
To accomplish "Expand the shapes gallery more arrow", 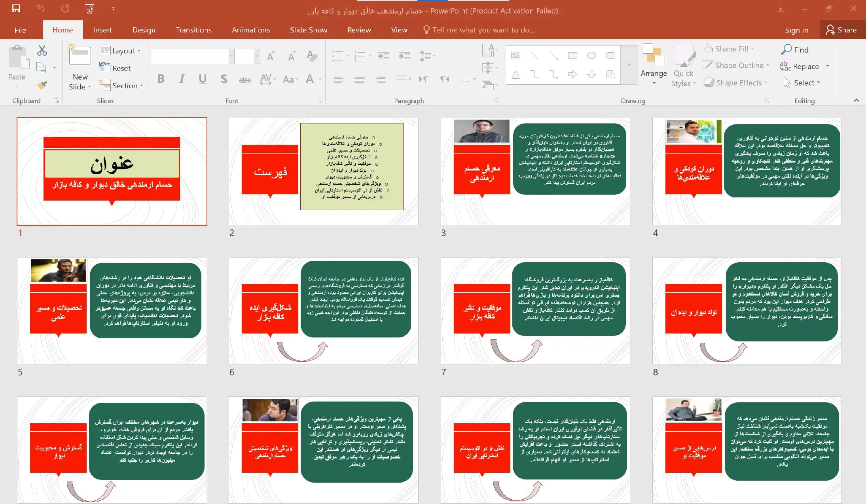I will pos(629,64).
